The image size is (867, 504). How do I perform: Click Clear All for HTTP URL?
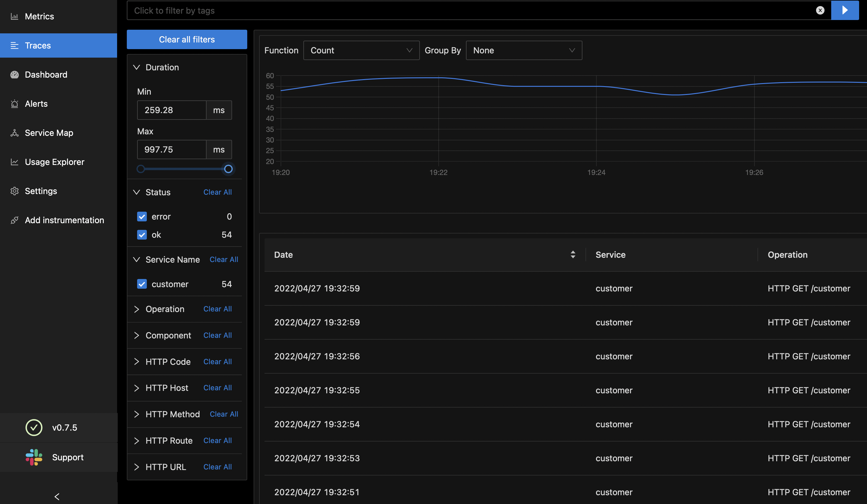click(218, 467)
